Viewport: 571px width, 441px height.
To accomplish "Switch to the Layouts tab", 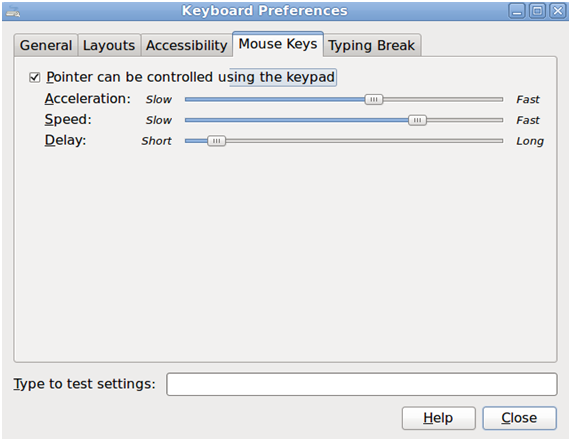I will tap(109, 46).
